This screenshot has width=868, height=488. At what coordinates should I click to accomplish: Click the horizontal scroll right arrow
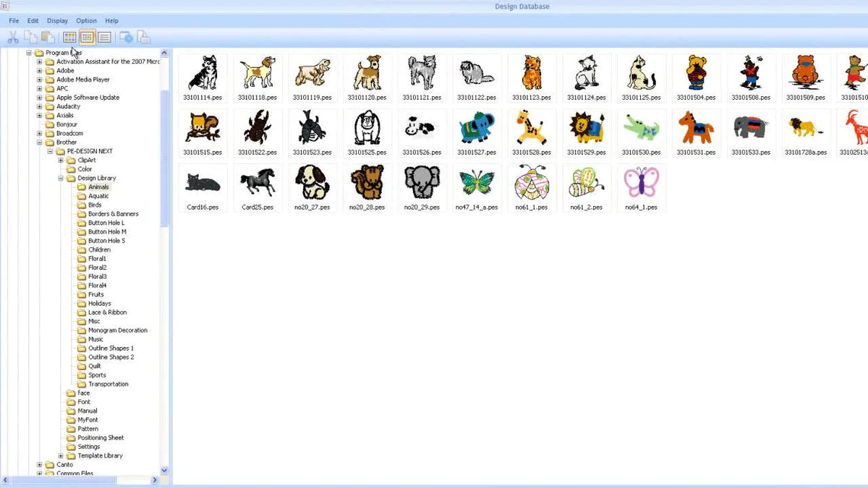(155, 480)
